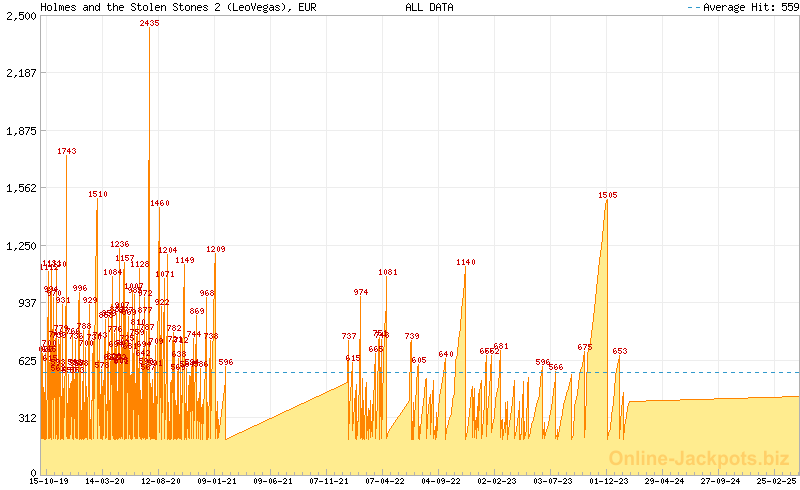Click the 1505 peak label
Viewport: 800px width, 490px height.
608,196
